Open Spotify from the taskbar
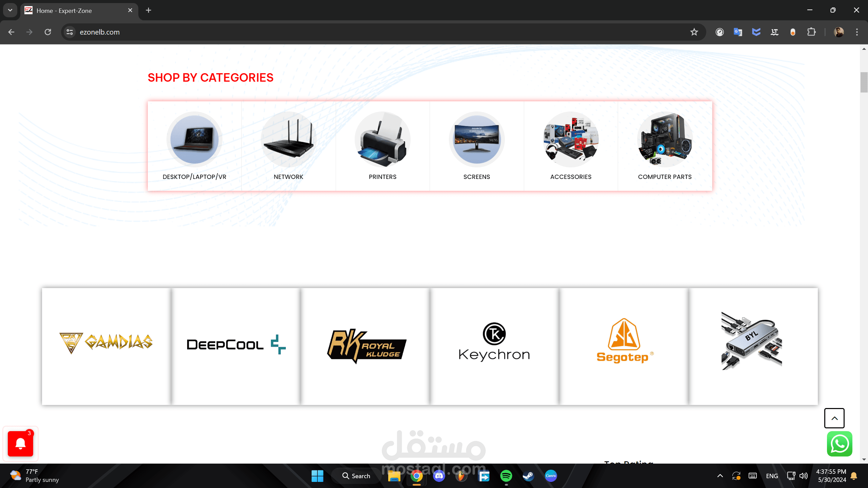The width and height of the screenshot is (868, 488). pos(506,476)
